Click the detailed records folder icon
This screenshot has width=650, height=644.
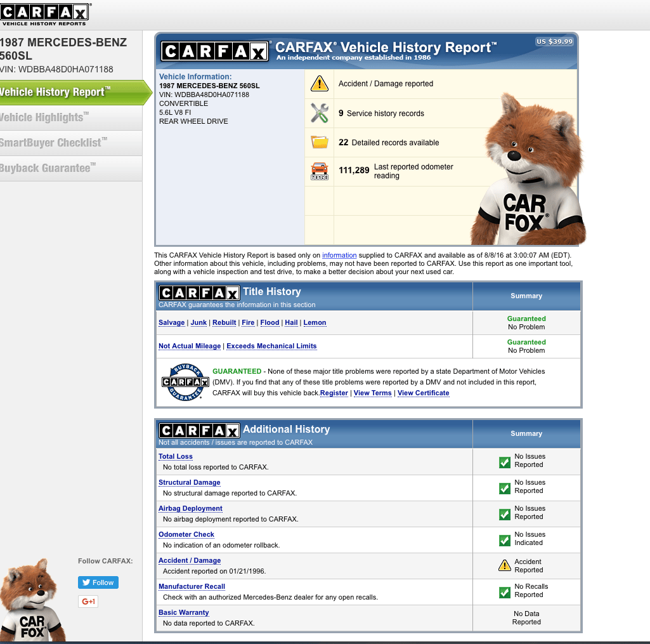(319, 142)
